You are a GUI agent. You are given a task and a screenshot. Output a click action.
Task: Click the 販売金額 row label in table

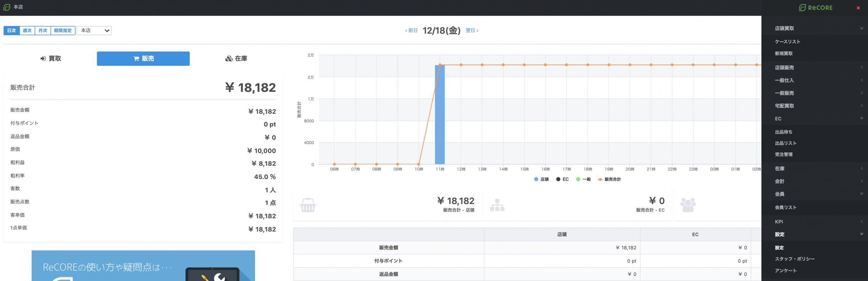pos(389,248)
